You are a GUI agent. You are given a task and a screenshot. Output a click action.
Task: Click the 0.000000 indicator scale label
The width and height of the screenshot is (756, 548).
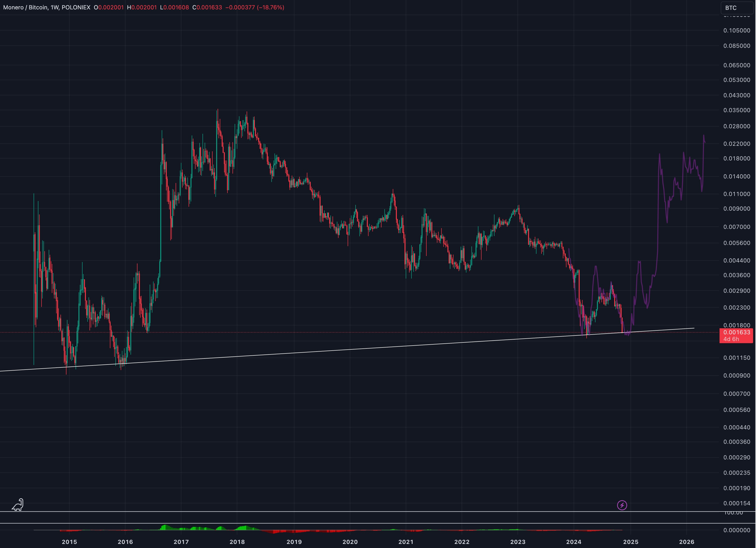(x=737, y=530)
